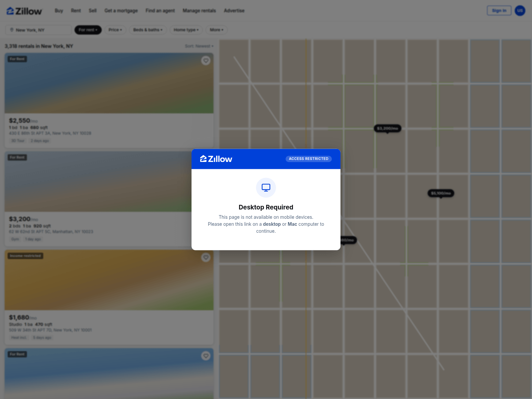Expand the More filters dropdown
Screen dimensions: 532x399
216,30
